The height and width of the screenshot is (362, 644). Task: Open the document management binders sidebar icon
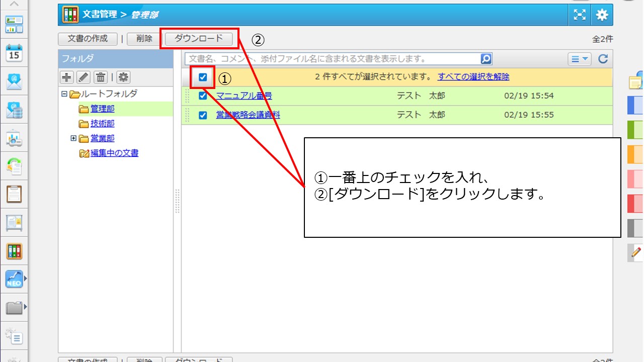[x=14, y=251]
